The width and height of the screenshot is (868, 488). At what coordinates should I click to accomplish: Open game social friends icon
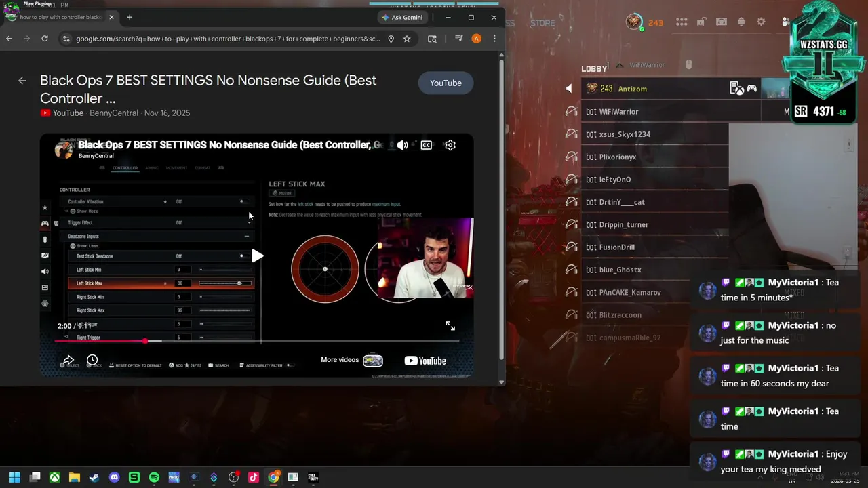pyautogui.click(x=785, y=22)
